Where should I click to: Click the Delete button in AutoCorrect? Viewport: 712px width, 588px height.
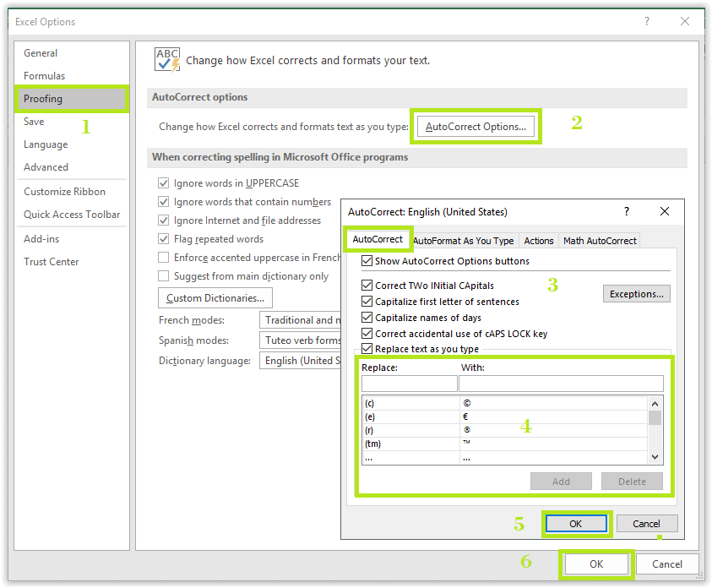pos(632,482)
